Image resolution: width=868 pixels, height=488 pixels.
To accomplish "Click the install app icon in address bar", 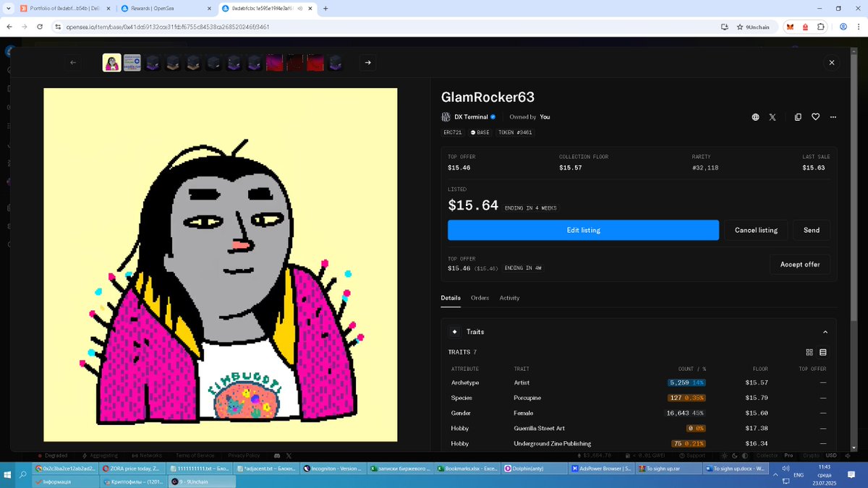I will [725, 27].
